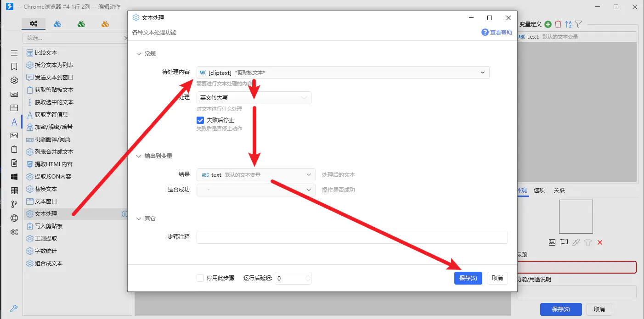Select the bookmark icon in left sidebar
644x319 pixels.
click(14, 67)
